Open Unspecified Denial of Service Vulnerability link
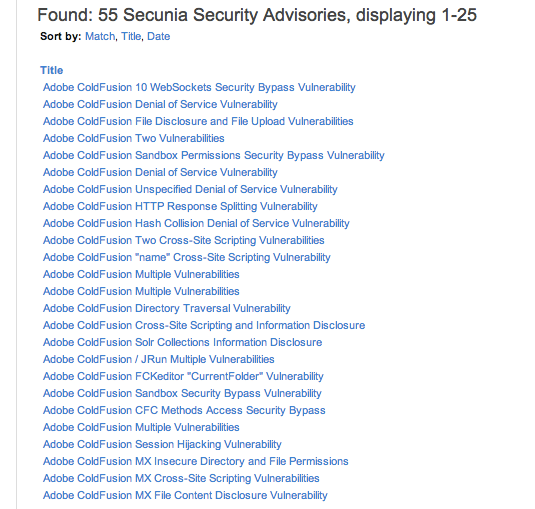 (190, 189)
